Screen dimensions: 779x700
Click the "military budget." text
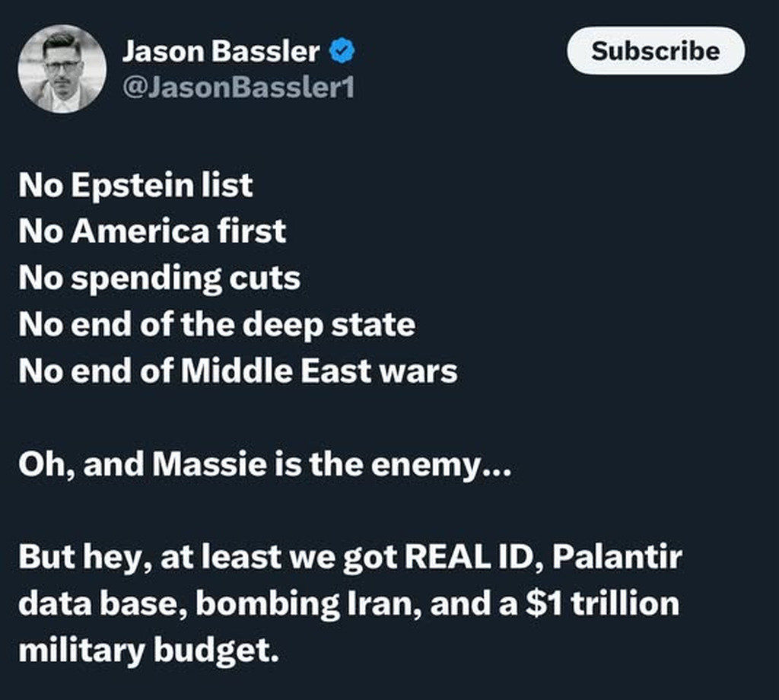[144, 651]
